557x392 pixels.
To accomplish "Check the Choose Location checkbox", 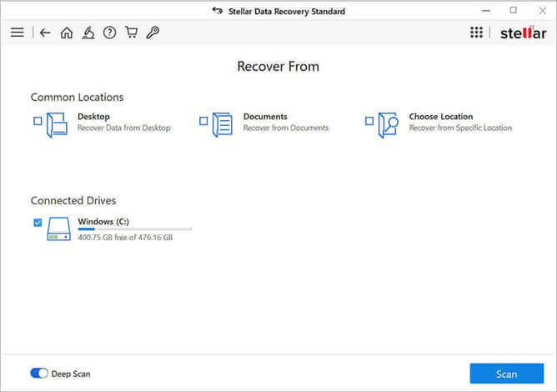I will tap(369, 121).
